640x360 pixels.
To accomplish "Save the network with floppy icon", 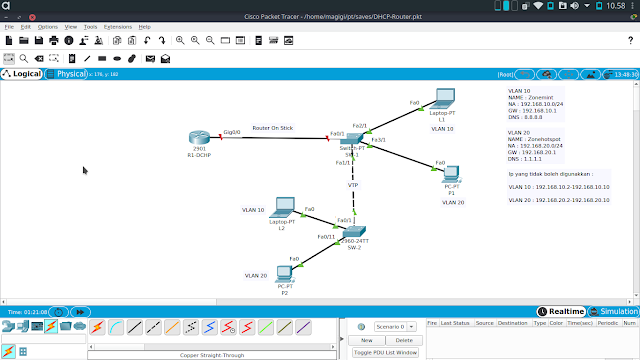I will coord(39,40).
